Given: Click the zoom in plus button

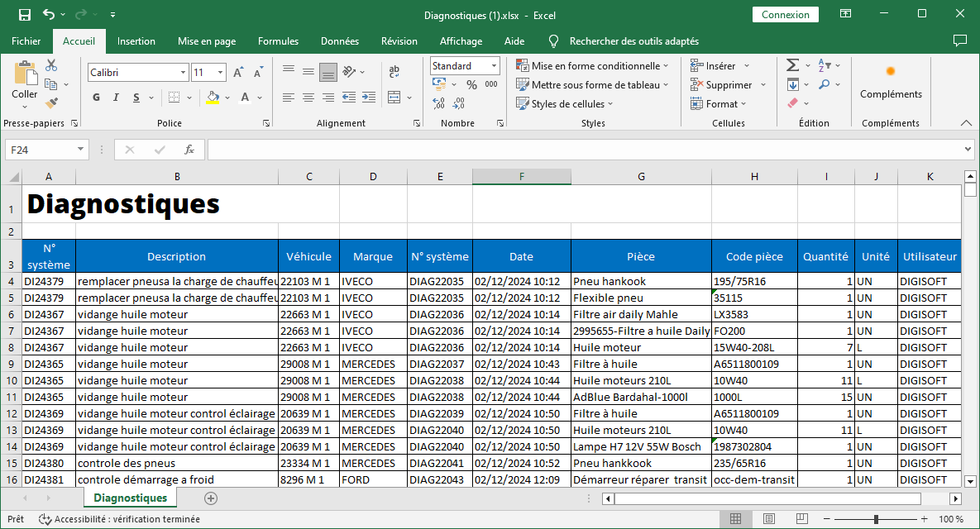Looking at the screenshot, I should pyautogui.click(x=925, y=519).
